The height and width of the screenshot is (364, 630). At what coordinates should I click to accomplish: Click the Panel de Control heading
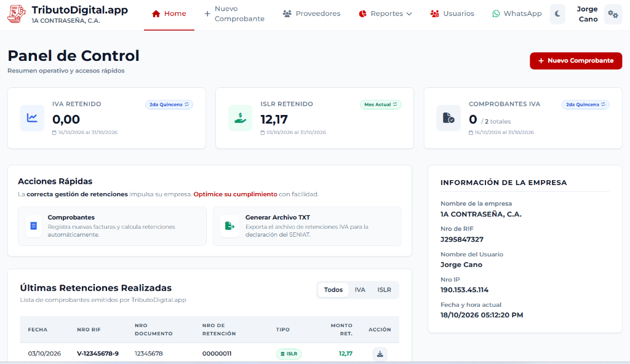coord(74,56)
